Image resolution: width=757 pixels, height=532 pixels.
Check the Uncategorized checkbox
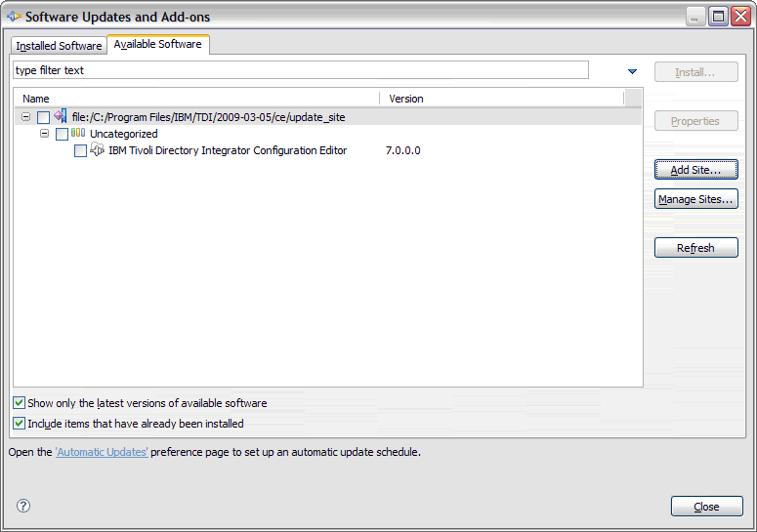click(62, 134)
